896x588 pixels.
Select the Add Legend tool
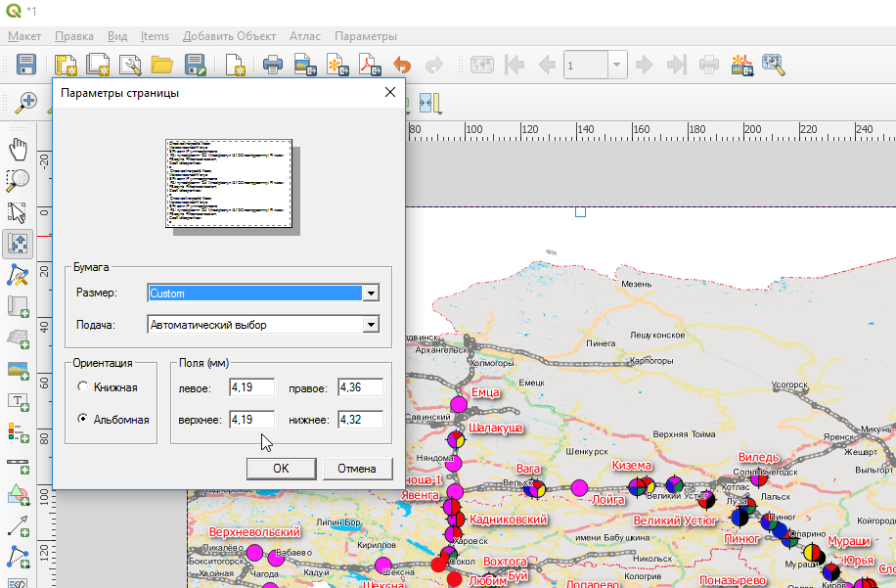pos(18,432)
